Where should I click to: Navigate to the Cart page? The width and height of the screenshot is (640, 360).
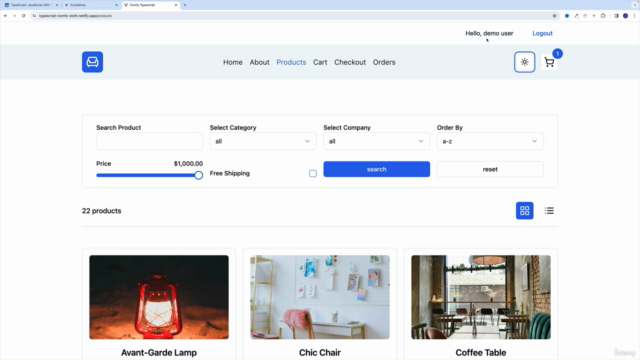[320, 62]
